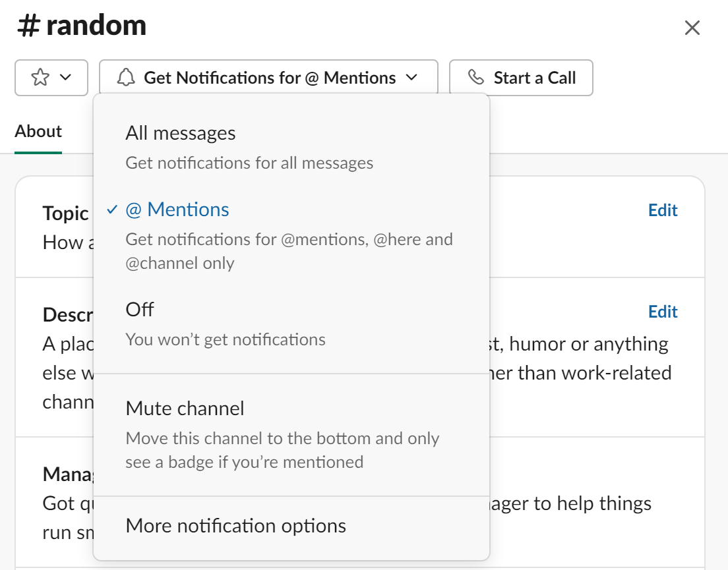The width and height of the screenshot is (728, 570).
Task: Click the checkmark next to @ Mentions
Action: [x=112, y=209]
